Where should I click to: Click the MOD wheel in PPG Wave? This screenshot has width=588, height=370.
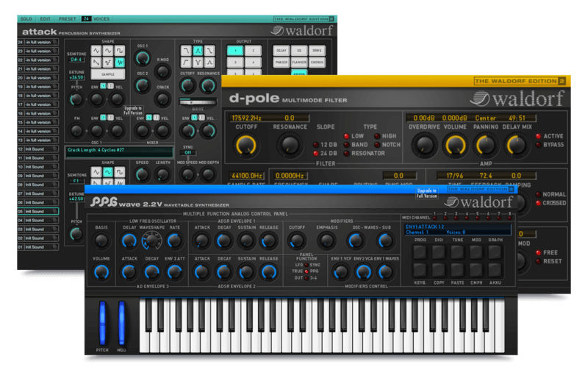121,323
